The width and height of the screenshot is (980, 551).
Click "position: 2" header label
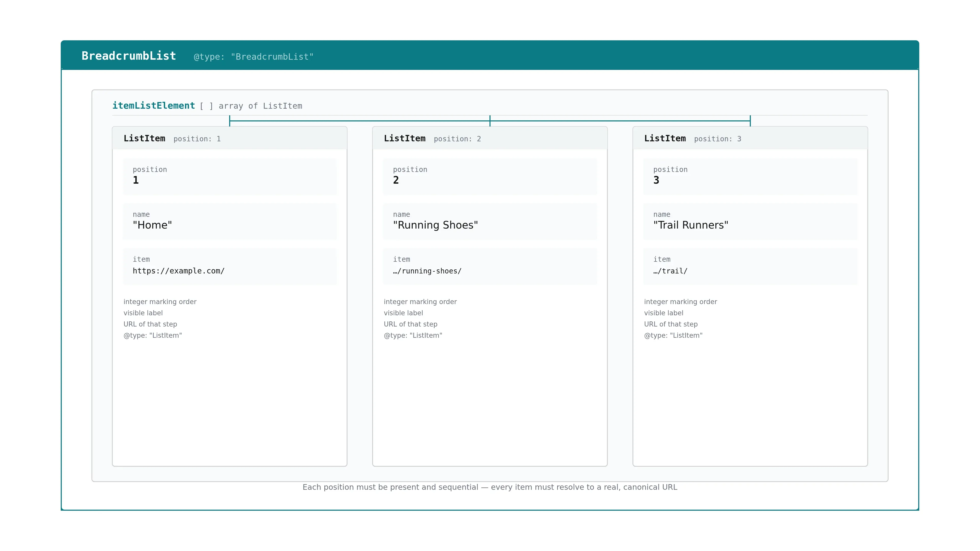[x=457, y=139]
